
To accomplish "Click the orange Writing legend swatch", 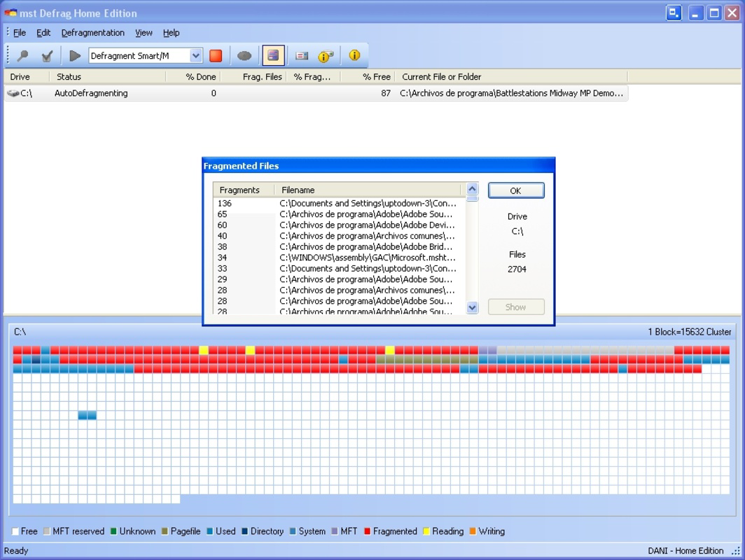I will tap(473, 531).
